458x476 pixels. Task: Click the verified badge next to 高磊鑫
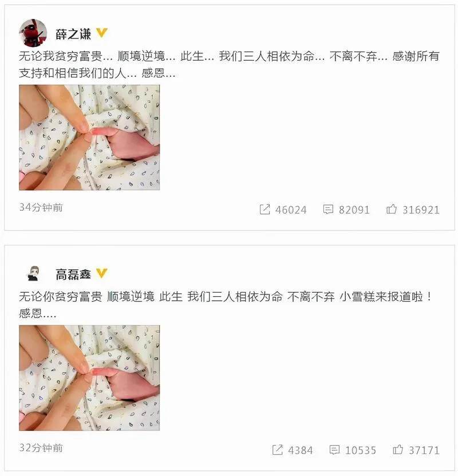pyautogui.click(x=101, y=273)
